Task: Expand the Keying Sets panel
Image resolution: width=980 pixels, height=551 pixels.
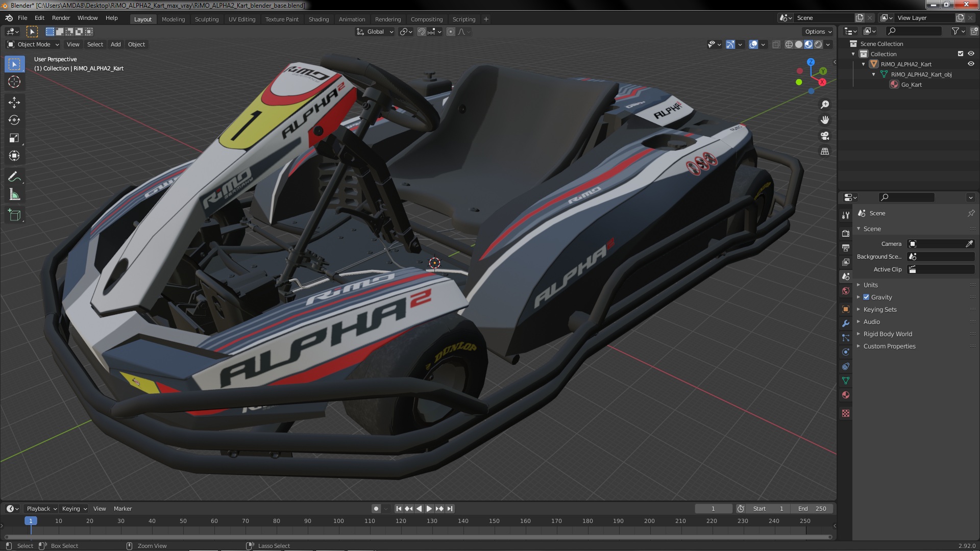Action: point(879,309)
